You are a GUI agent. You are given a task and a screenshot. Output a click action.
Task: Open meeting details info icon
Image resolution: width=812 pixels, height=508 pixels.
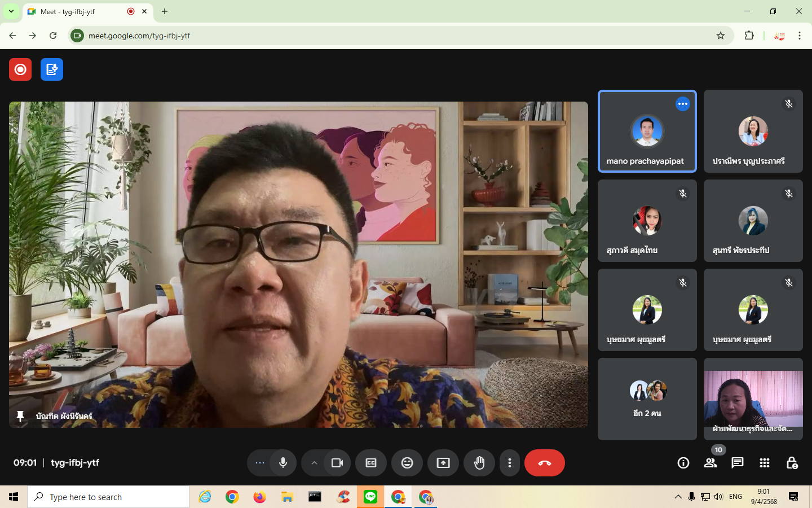[683, 463]
